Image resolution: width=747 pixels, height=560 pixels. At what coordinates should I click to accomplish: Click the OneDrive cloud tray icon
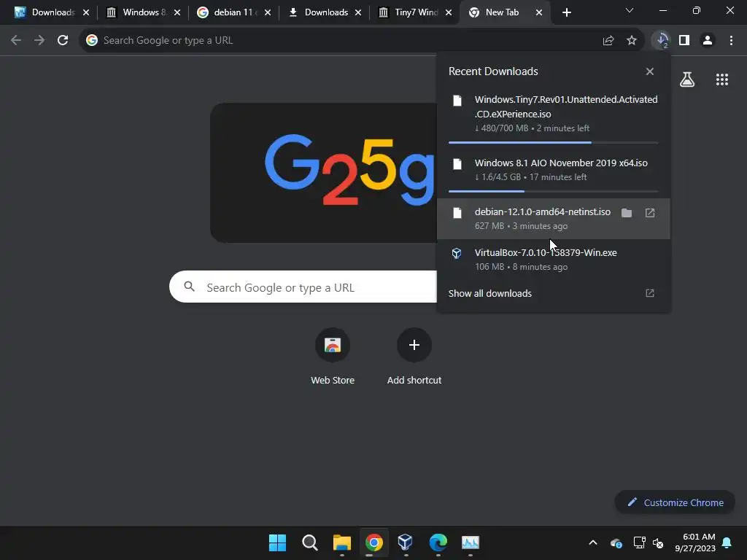tap(616, 542)
